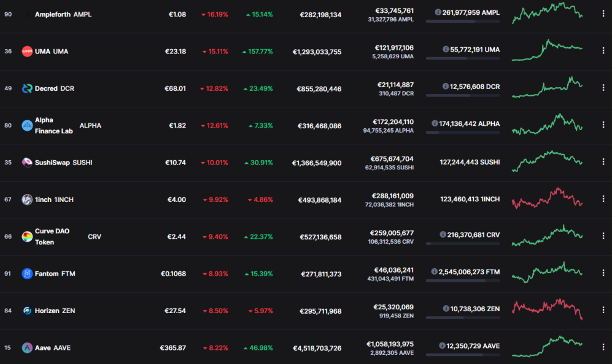Open the three-dot menu for Aave row
The height and width of the screenshot is (364, 612).
[603, 347]
